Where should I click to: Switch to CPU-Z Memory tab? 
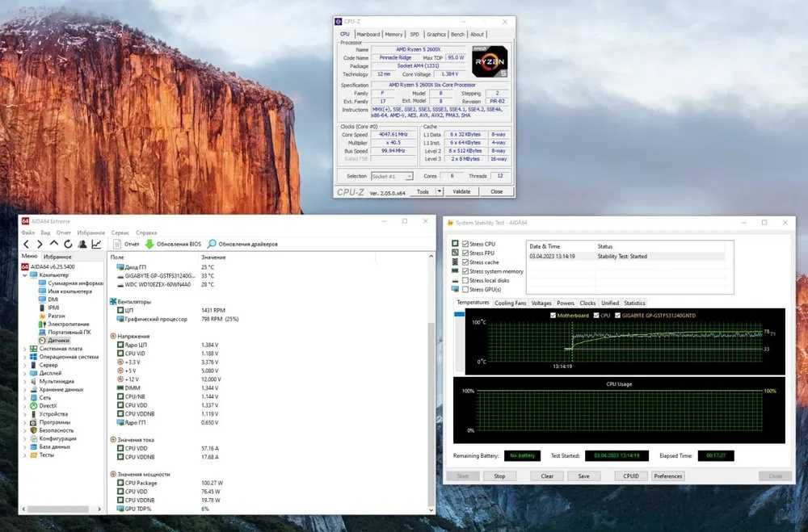point(393,35)
